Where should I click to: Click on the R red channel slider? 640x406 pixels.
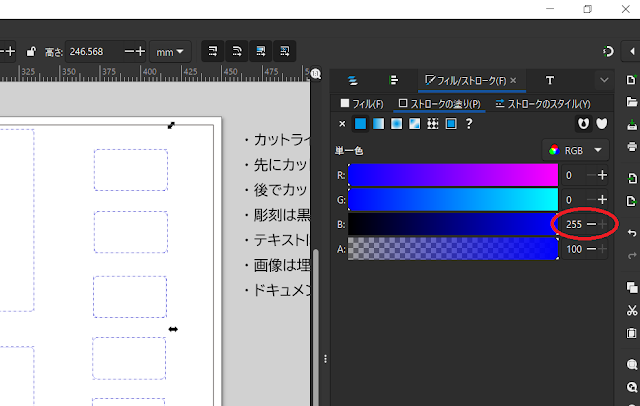click(453, 175)
